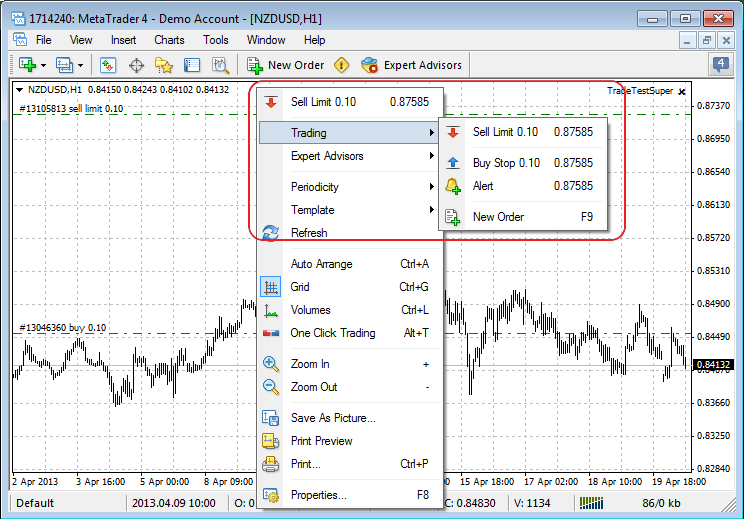This screenshot has width=744, height=519.
Task: Restore the inner chart window button
Action: click(x=707, y=40)
